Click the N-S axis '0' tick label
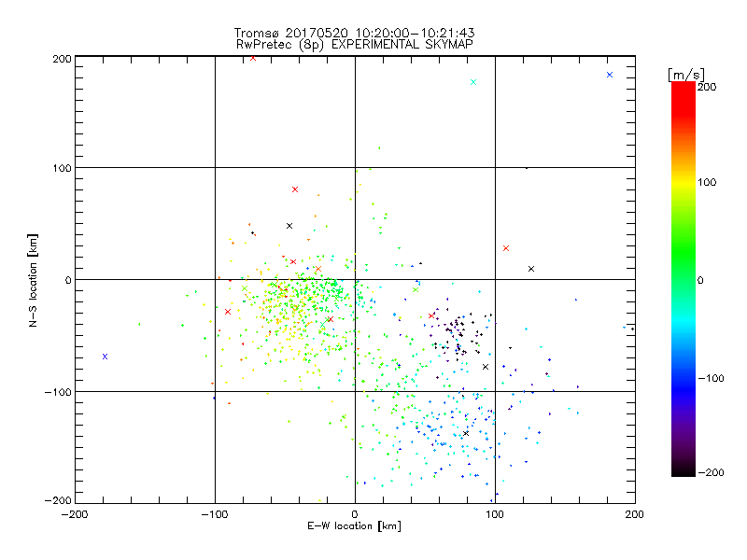Viewport: 747px width, 560px height. coord(68,280)
